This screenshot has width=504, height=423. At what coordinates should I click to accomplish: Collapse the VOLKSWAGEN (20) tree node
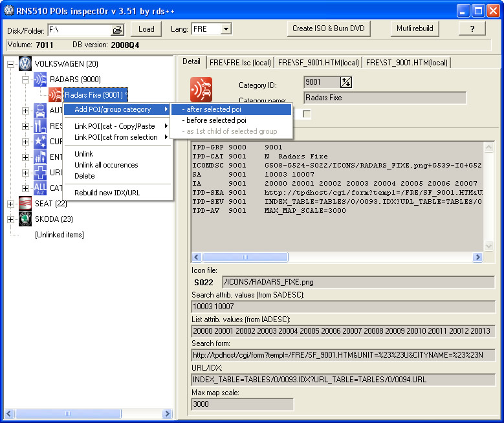click(10, 64)
